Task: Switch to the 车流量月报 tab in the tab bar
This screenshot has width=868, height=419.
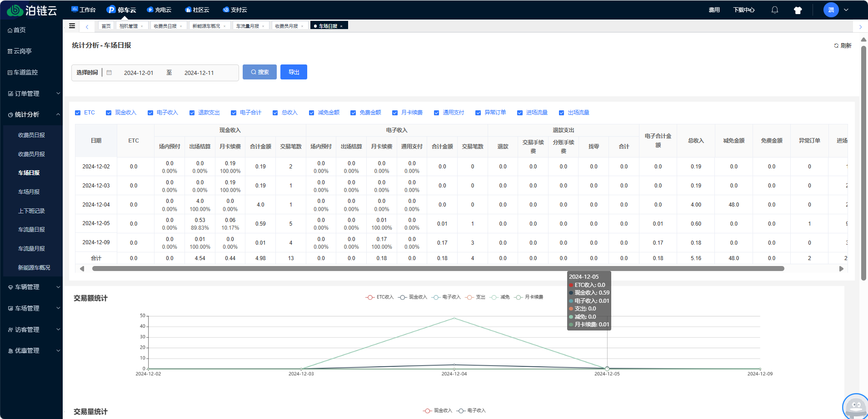Action: click(x=247, y=26)
